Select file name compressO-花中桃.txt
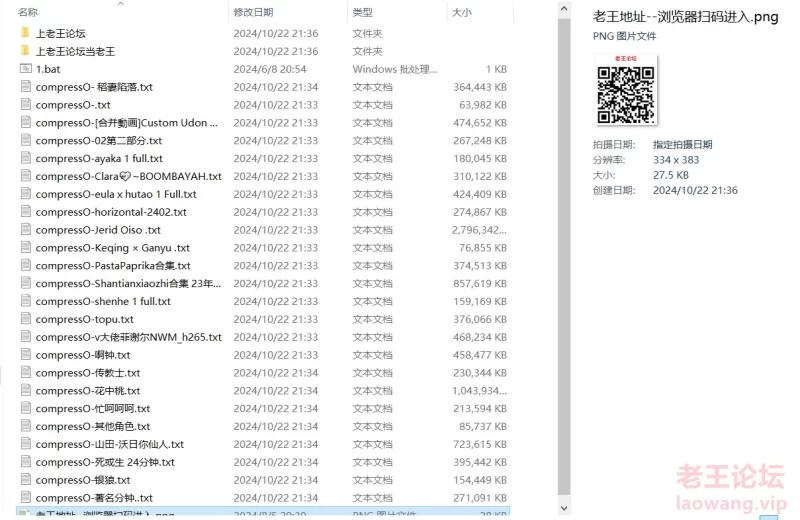The height and width of the screenshot is (520, 800). 88,391
